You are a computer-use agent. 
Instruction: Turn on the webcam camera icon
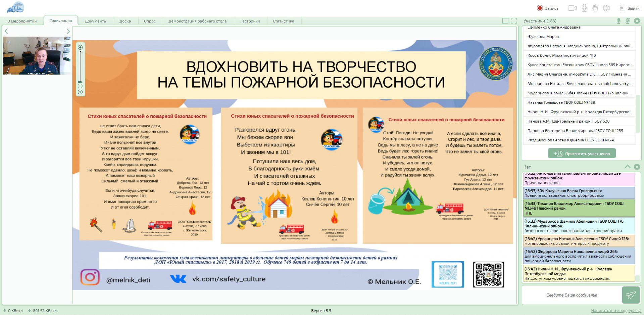point(572,8)
